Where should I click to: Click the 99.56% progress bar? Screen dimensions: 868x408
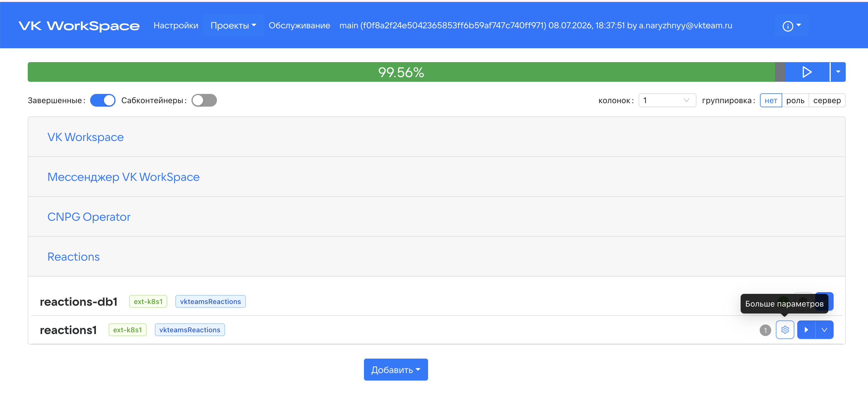[x=401, y=72]
